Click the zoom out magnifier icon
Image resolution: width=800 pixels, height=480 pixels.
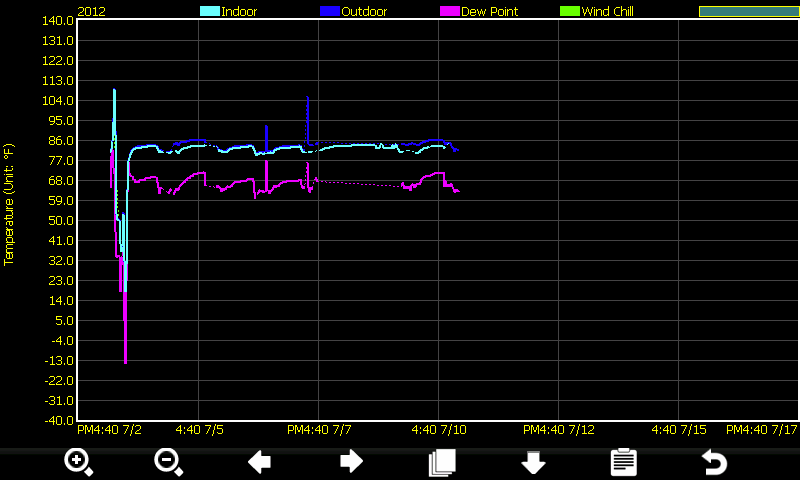[168, 461]
